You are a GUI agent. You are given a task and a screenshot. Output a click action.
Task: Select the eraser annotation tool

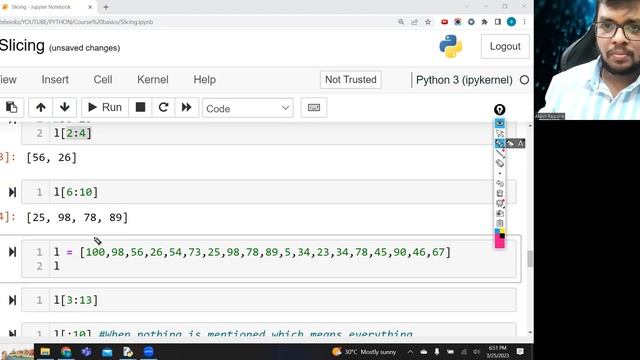(500, 163)
